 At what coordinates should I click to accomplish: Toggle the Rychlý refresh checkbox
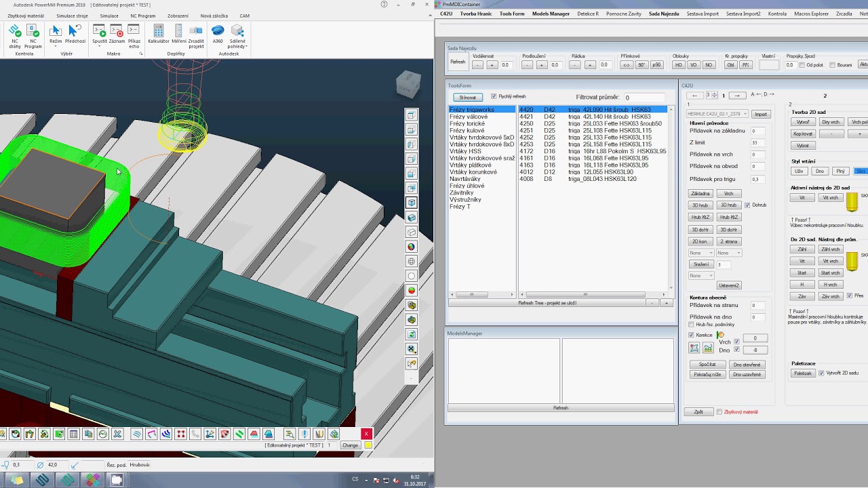click(494, 97)
